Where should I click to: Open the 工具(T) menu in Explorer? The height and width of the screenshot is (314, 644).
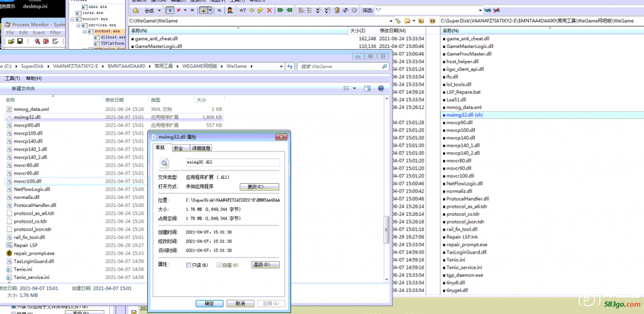pos(13,79)
